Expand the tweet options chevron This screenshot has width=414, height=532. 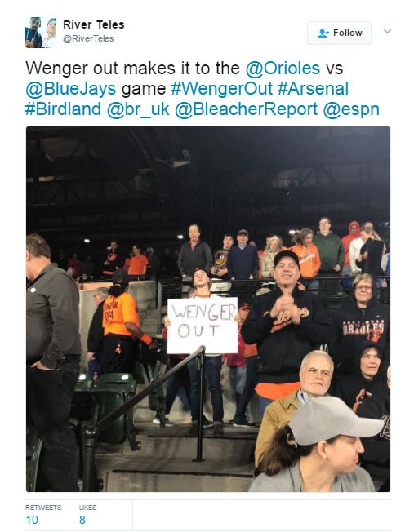tap(387, 31)
